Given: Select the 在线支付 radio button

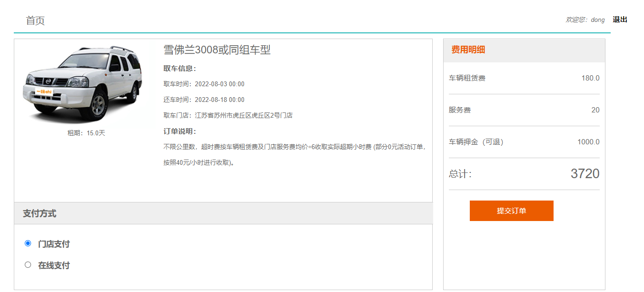Looking at the screenshot, I should [28, 265].
